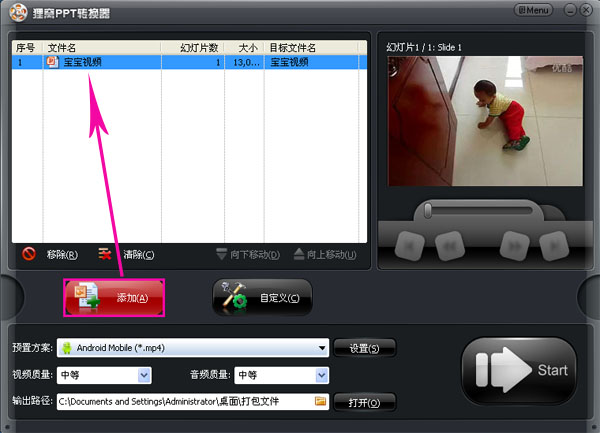
Task: Click the next slide playback button
Action: coord(515,246)
